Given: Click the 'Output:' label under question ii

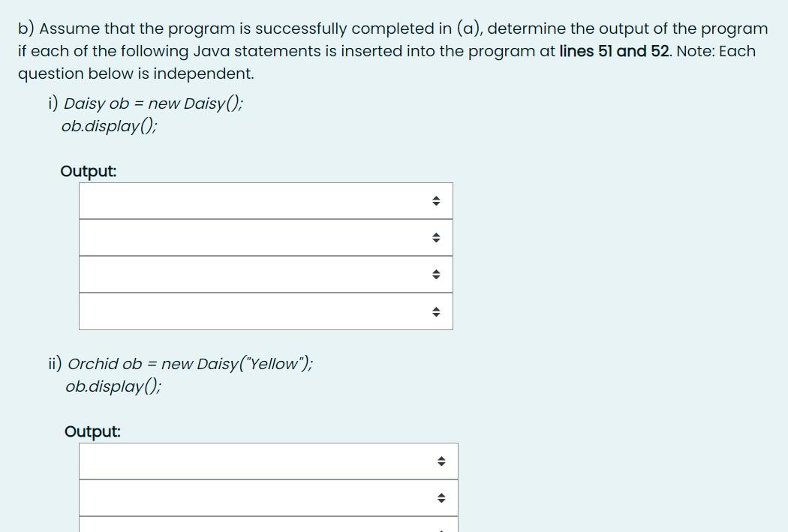Looking at the screenshot, I should point(92,431).
